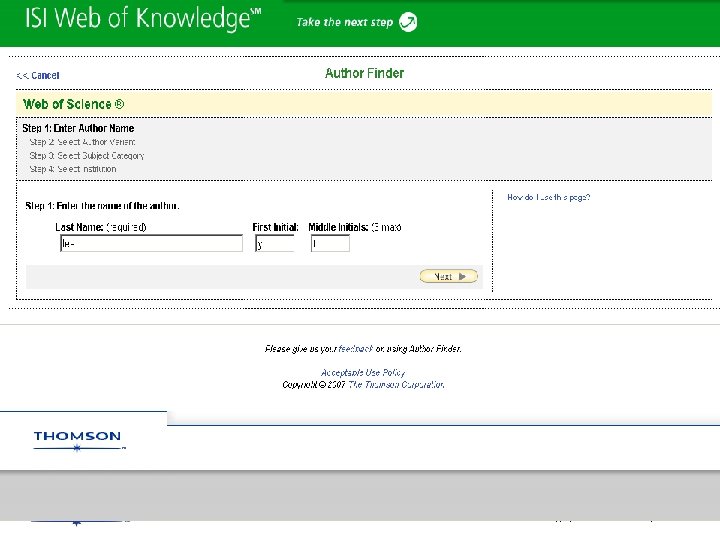
Task: Click the 'Take the next step' tagline text
Action: [344, 22]
